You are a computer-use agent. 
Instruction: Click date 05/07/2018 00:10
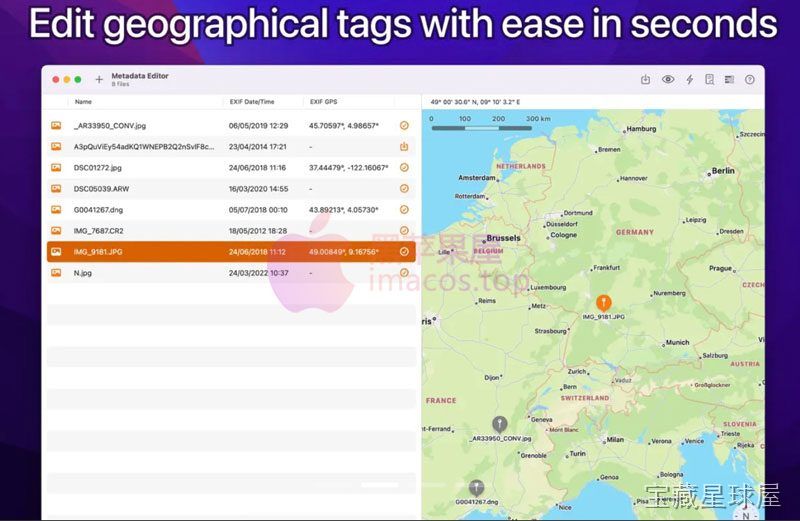(258, 210)
